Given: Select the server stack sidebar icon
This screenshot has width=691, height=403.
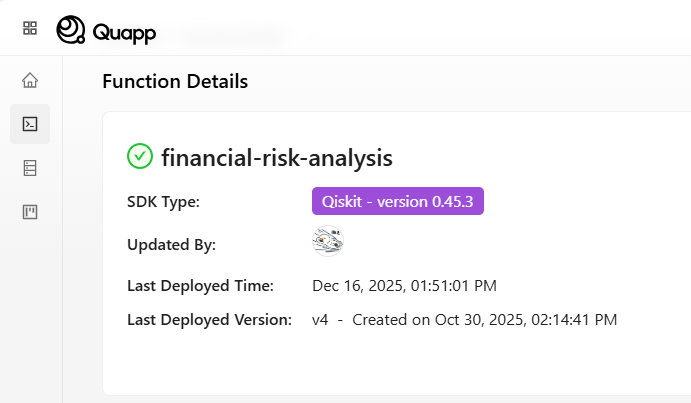Looking at the screenshot, I should (x=30, y=168).
